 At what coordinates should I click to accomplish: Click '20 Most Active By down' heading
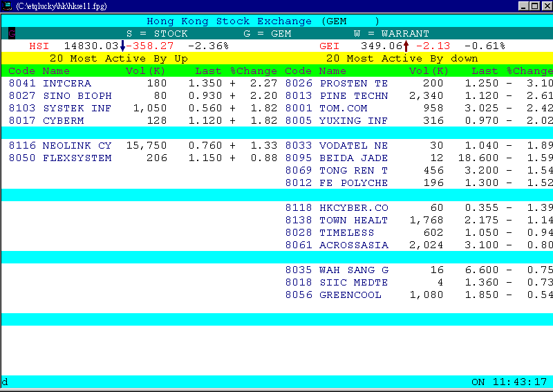tap(402, 59)
